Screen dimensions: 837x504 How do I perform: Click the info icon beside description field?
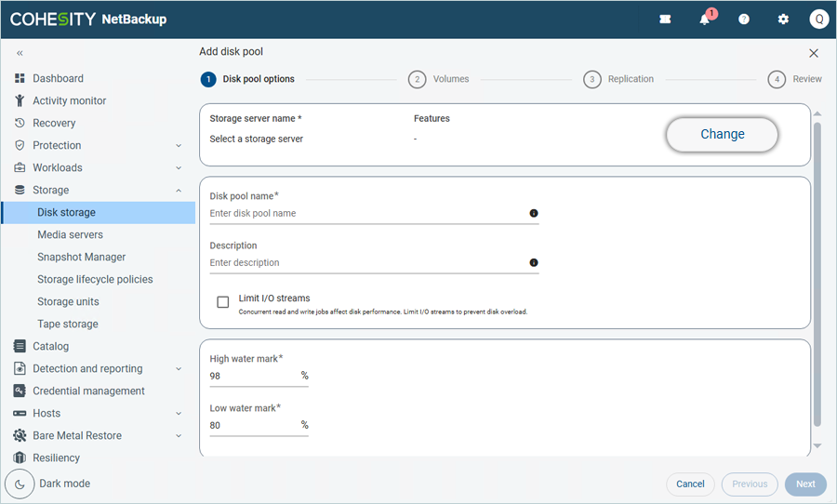(534, 263)
